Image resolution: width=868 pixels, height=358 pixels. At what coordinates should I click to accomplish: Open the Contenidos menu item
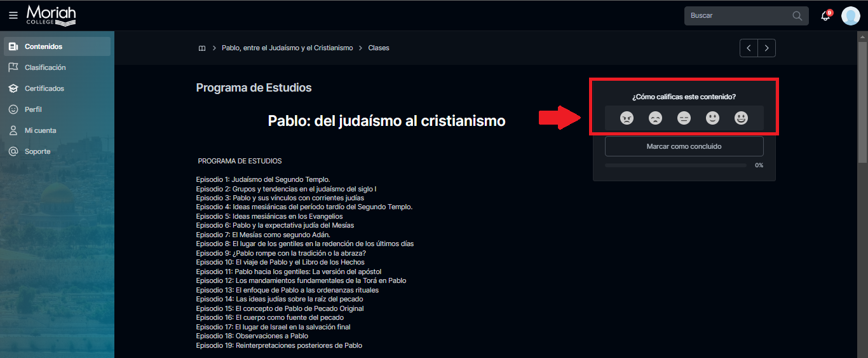coord(57,46)
